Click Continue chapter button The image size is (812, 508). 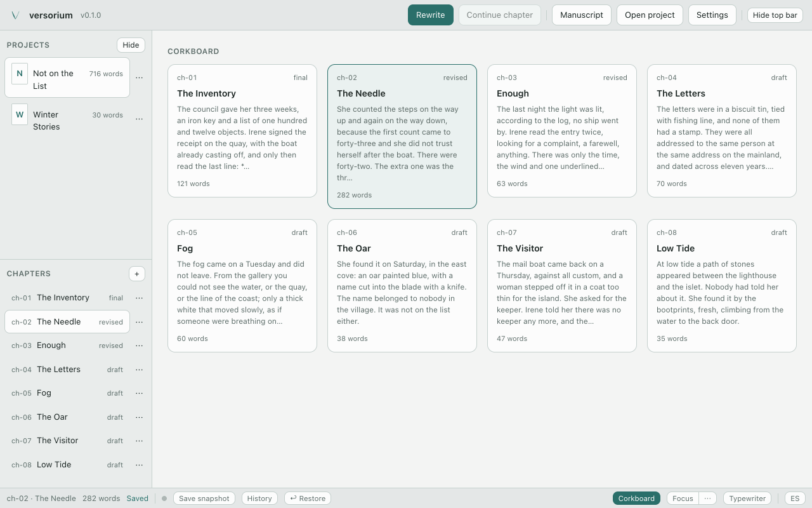point(500,15)
